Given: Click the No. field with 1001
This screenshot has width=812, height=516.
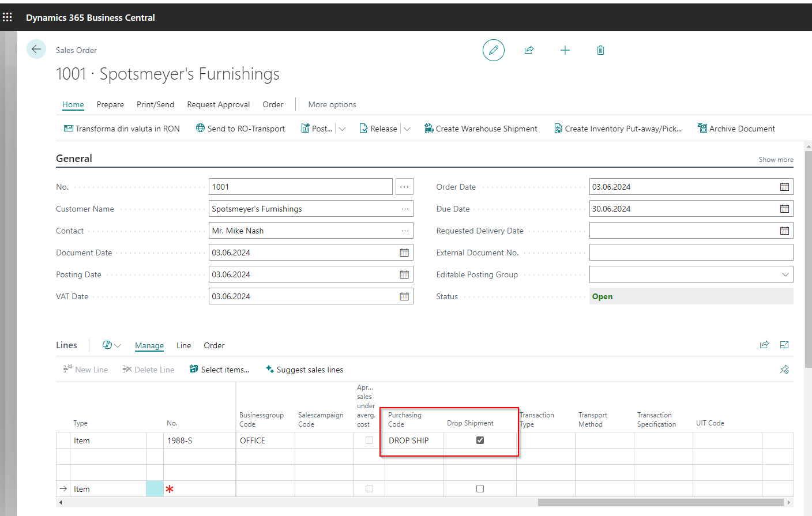Looking at the screenshot, I should (300, 187).
